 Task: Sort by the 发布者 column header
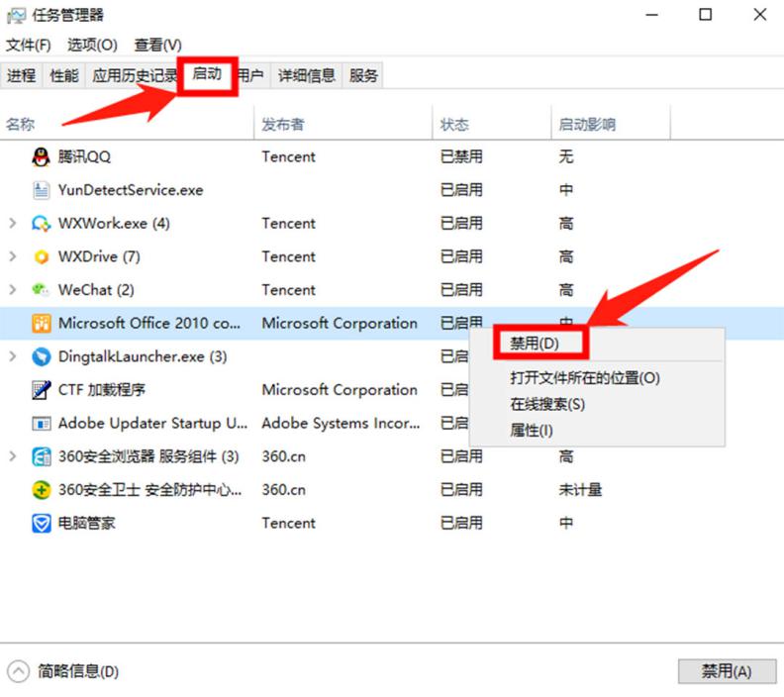click(283, 124)
